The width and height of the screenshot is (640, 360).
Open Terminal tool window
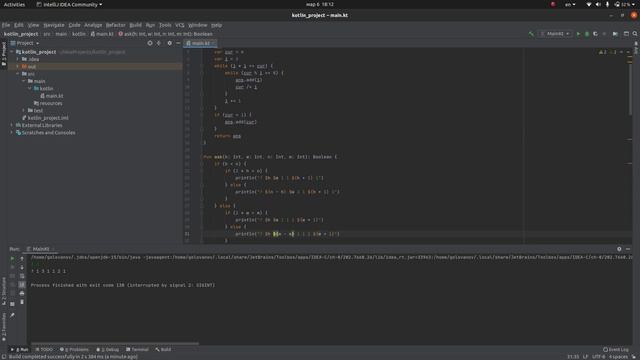[137, 349]
